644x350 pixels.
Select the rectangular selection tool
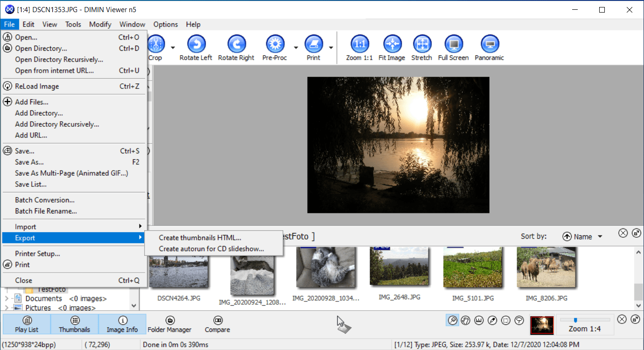506,320
